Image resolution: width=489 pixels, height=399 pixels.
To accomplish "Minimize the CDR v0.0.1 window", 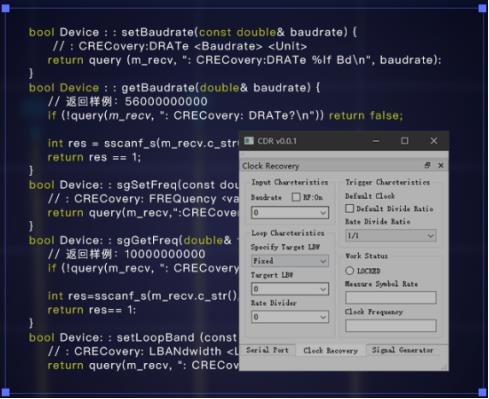I will [376, 141].
